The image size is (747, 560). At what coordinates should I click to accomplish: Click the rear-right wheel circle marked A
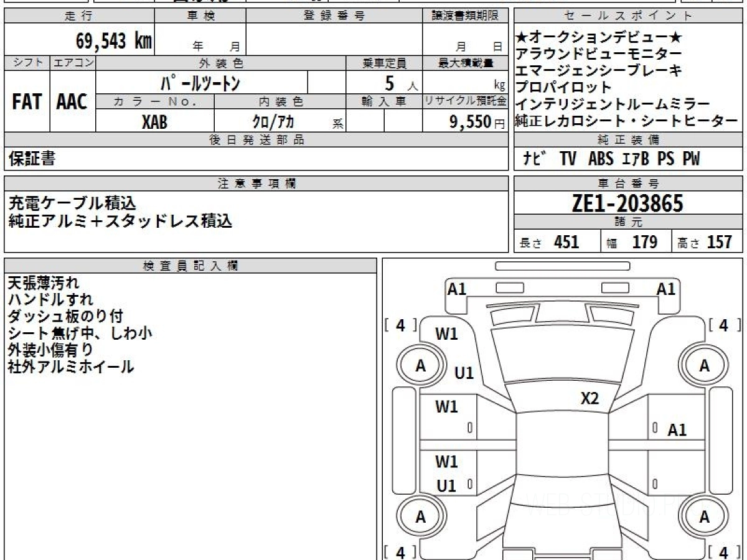point(704,517)
